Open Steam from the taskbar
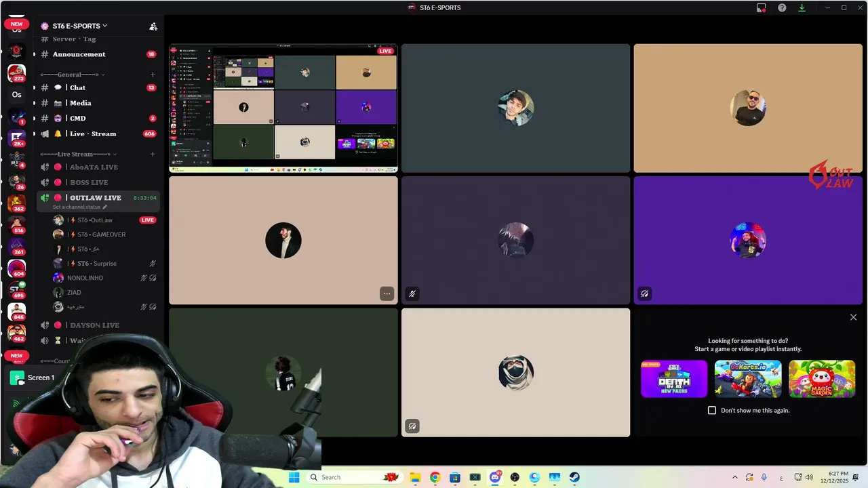Image resolution: width=868 pixels, height=488 pixels. coord(574,477)
